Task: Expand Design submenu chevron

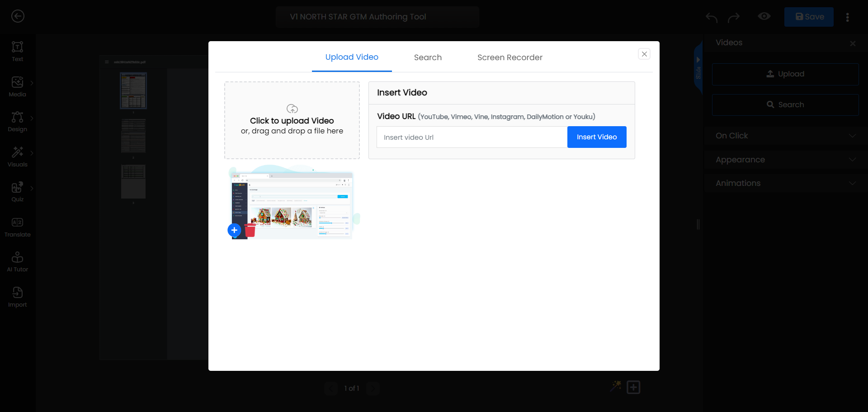Action: pos(32,118)
